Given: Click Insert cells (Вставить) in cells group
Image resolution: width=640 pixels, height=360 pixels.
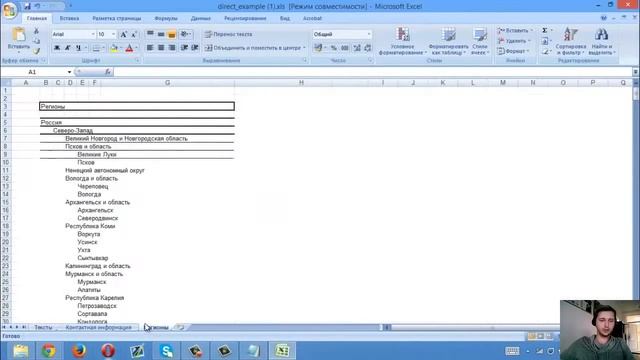Looking at the screenshot, I should (515, 31).
